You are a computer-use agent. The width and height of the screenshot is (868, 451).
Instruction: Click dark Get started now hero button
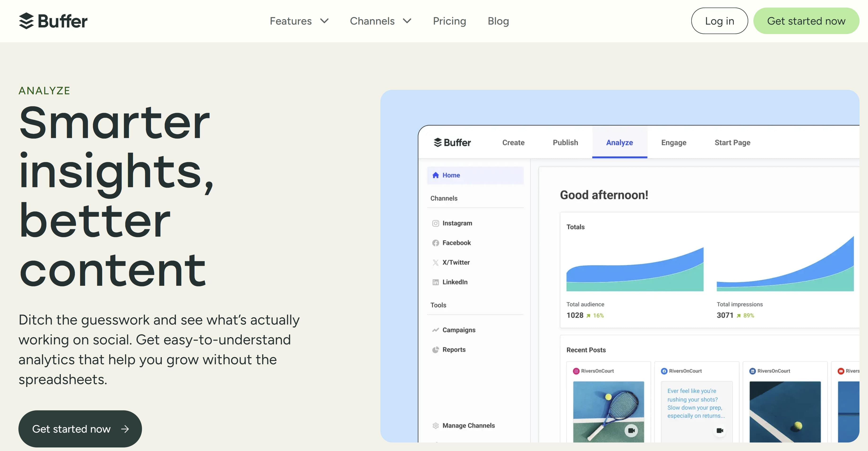point(80,429)
